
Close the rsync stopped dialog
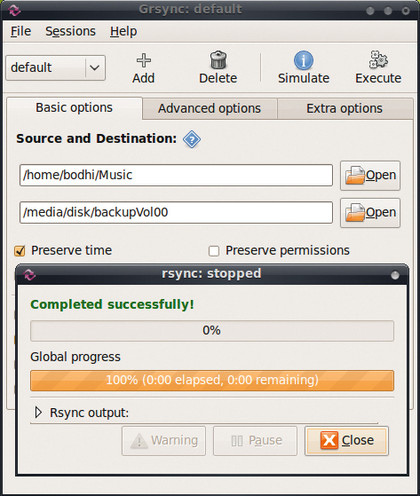[x=346, y=441]
